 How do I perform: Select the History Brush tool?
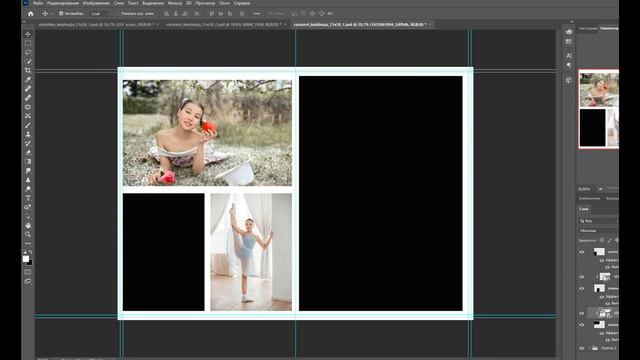click(28, 143)
